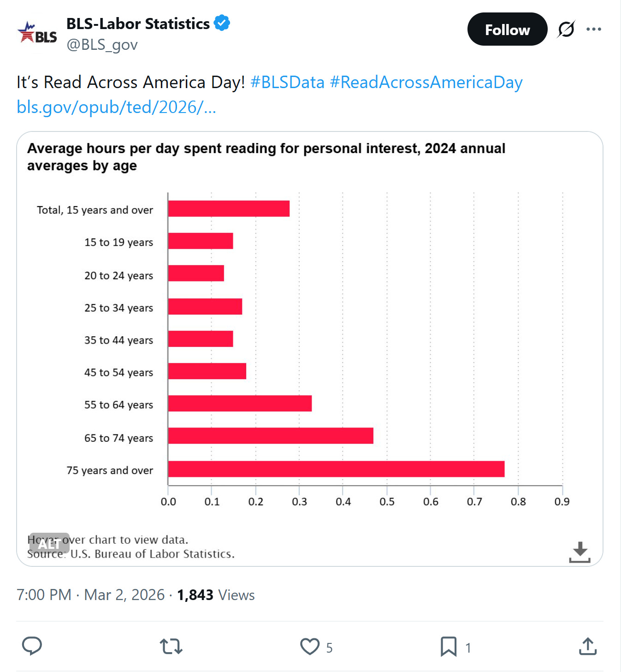Click the BLS profile avatar logo
The width and height of the screenshot is (621, 672).
click(37, 34)
